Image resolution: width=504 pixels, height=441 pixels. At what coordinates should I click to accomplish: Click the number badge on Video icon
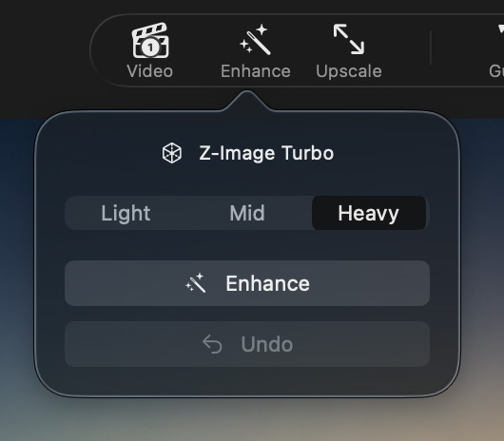point(150,48)
